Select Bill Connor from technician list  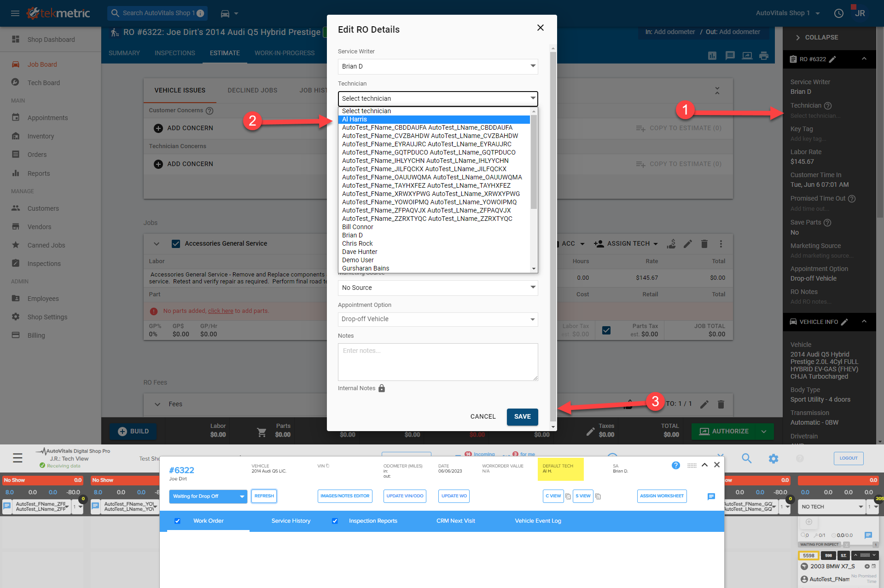point(434,227)
